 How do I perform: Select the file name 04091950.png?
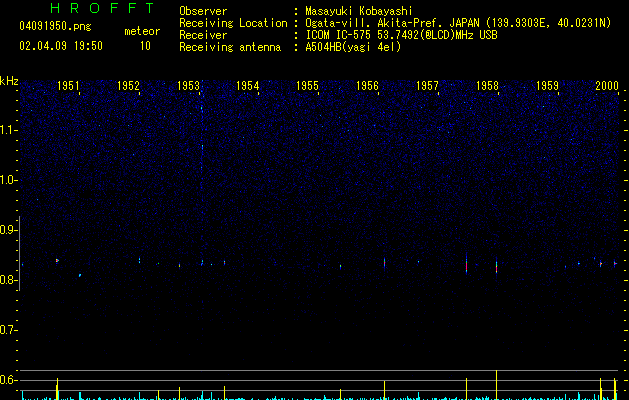[x=55, y=26]
